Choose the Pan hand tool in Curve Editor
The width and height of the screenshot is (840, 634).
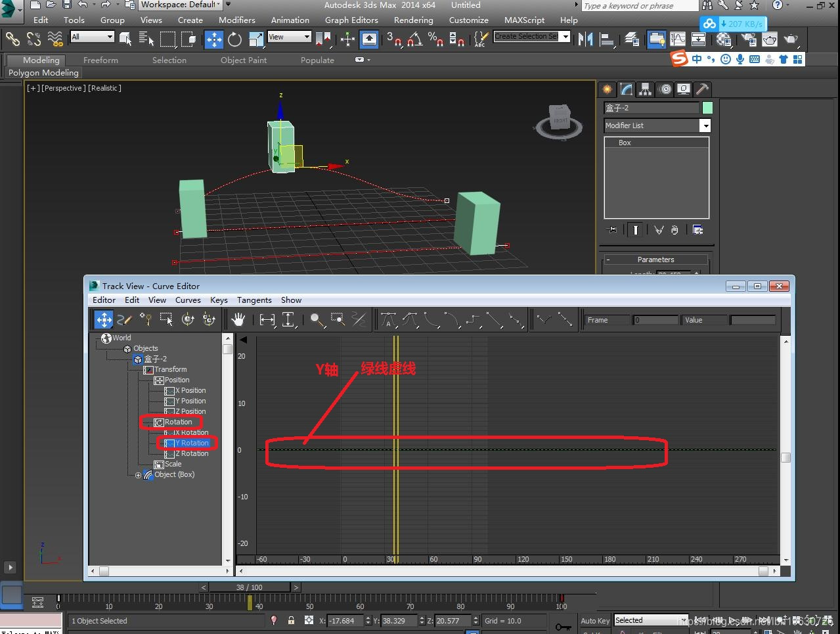click(238, 320)
